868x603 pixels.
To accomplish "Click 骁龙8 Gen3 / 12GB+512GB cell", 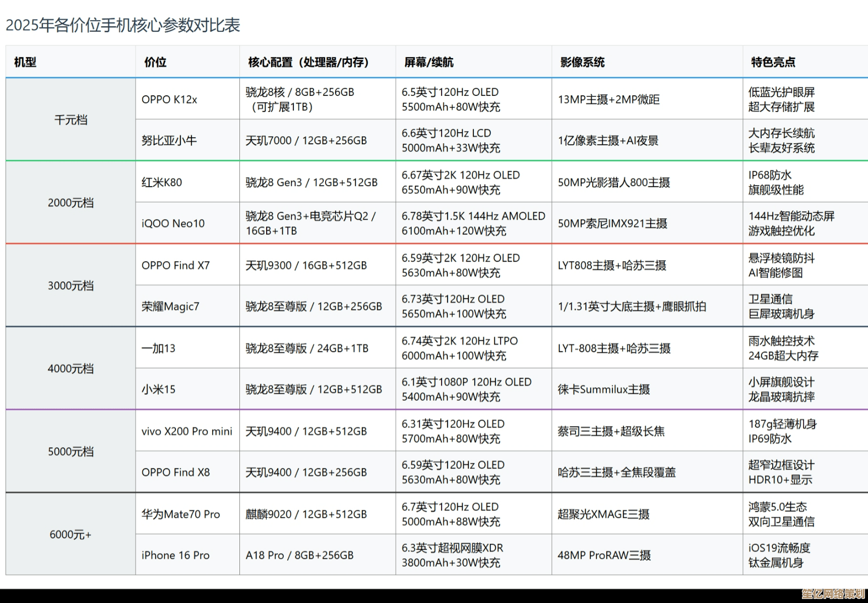I will coord(318,182).
